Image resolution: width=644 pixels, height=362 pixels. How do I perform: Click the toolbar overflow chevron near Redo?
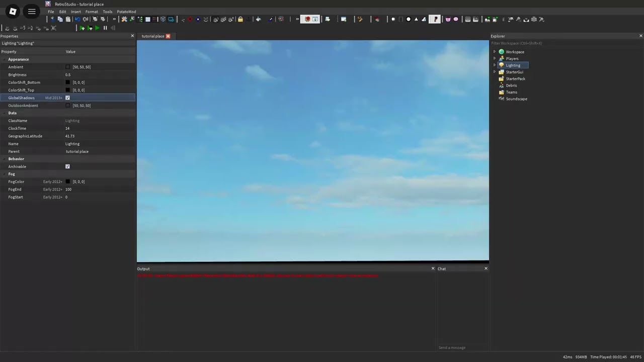(x=114, y=19)
